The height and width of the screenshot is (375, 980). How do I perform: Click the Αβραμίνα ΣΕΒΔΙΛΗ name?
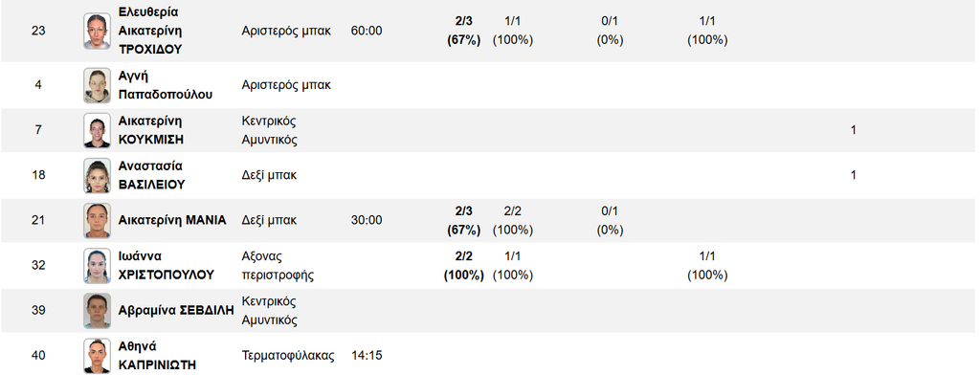point(176,311)
